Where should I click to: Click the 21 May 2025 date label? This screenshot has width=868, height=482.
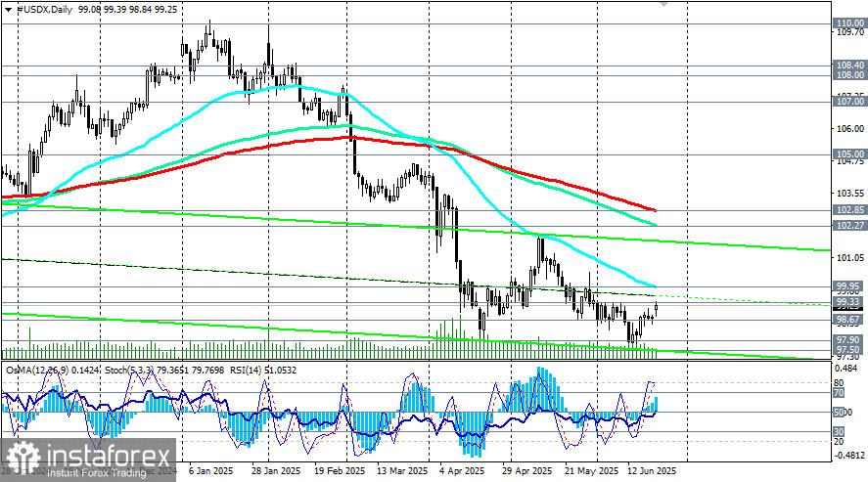[591, 471]
